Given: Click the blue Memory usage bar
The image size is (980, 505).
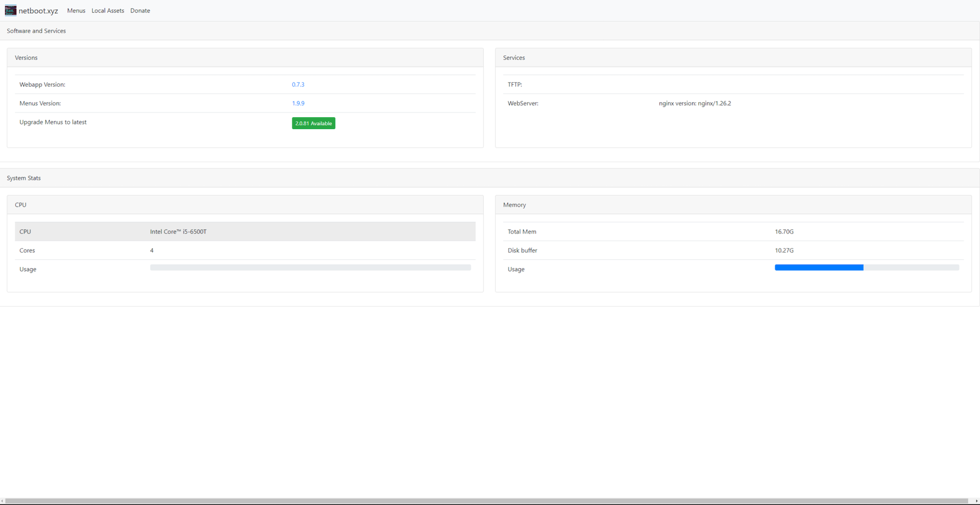Looking at the screenshot, I should pos(819,268).
